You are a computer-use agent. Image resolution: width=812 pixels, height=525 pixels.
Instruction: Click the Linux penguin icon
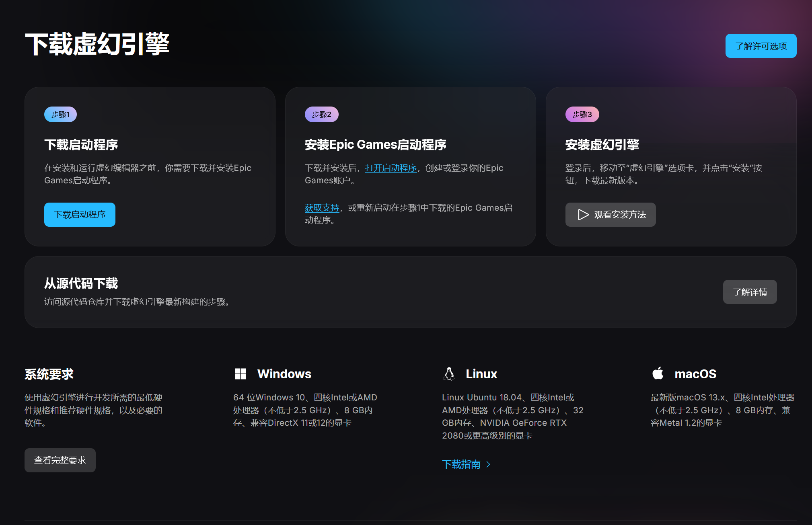449,374
